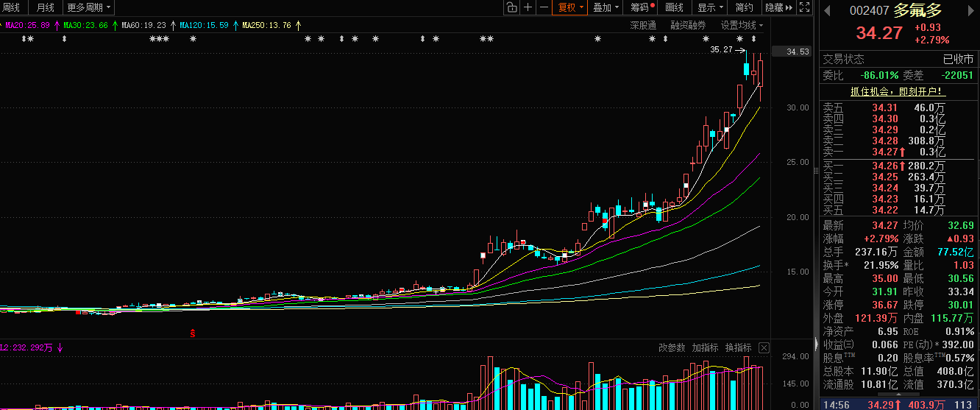Click 换指标 to change the indicator
The image size is (980, 410).
(x=739, y=347)
